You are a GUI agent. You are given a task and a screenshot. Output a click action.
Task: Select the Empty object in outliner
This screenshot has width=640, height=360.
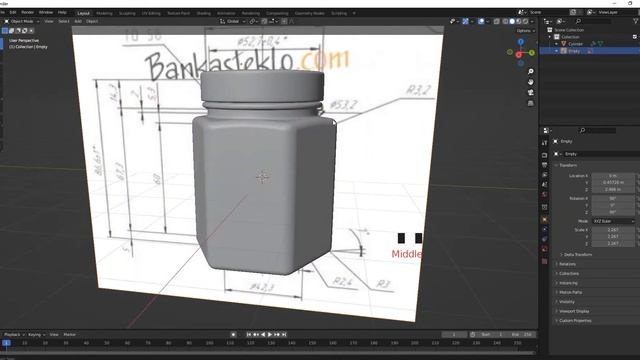pos(574,51)
